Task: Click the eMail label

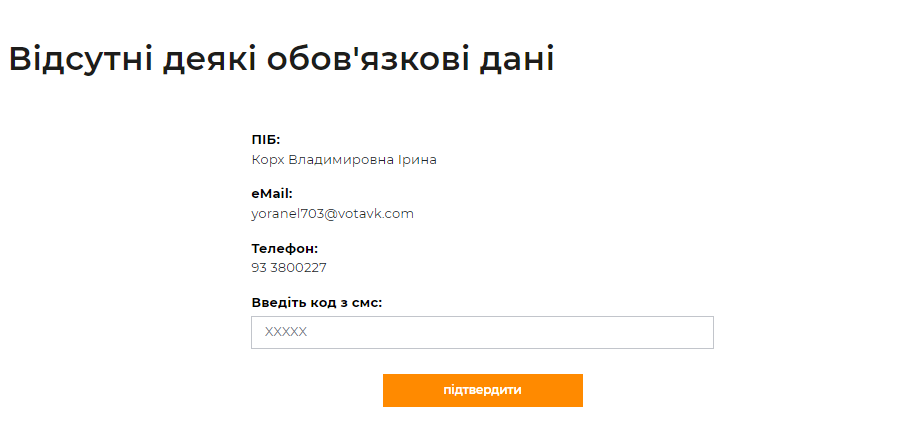Action: tap(272, 193)
